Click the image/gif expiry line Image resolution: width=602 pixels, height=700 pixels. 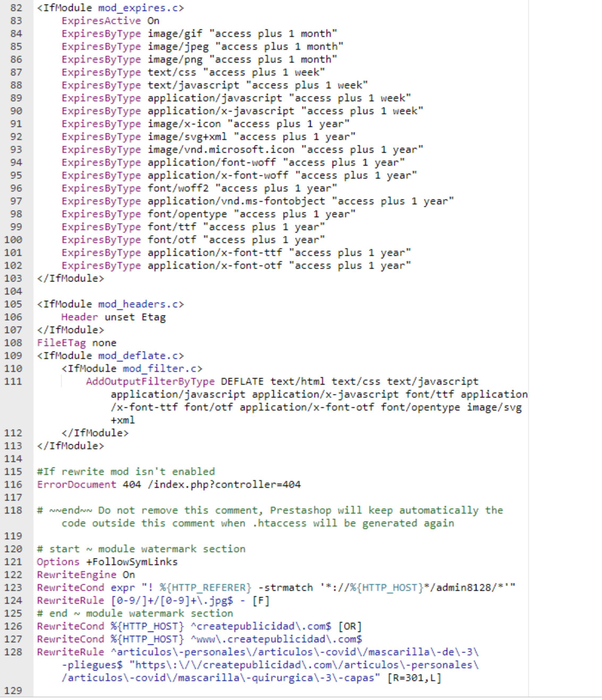(x=199, y=34)
